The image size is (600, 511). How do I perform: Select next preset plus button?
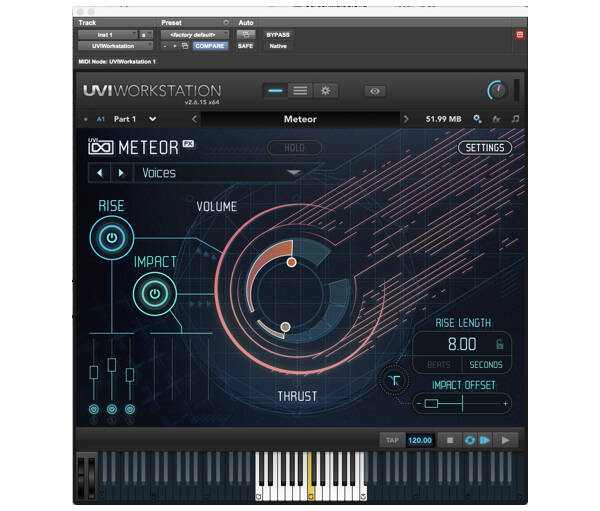click(x=175, y=46)
